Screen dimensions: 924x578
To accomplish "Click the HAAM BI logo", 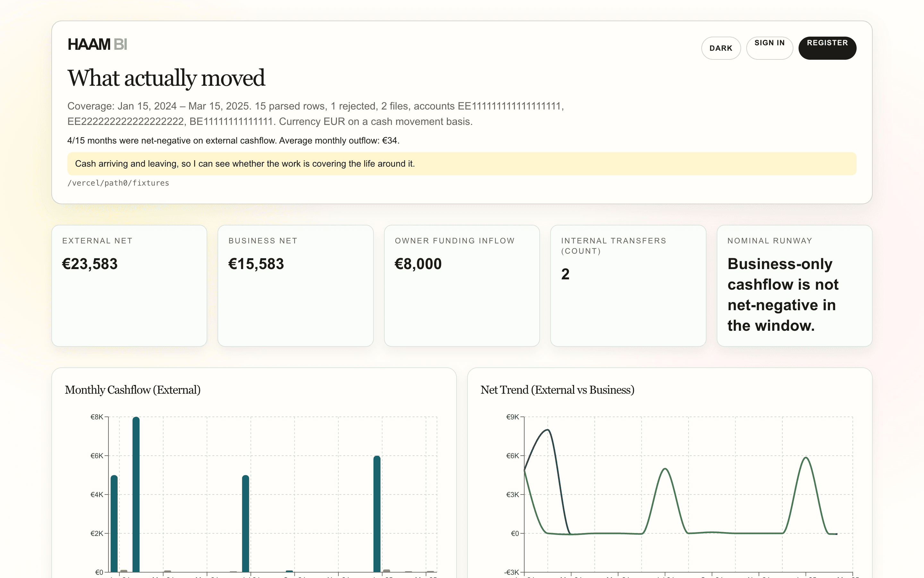I will coord(97,44).
